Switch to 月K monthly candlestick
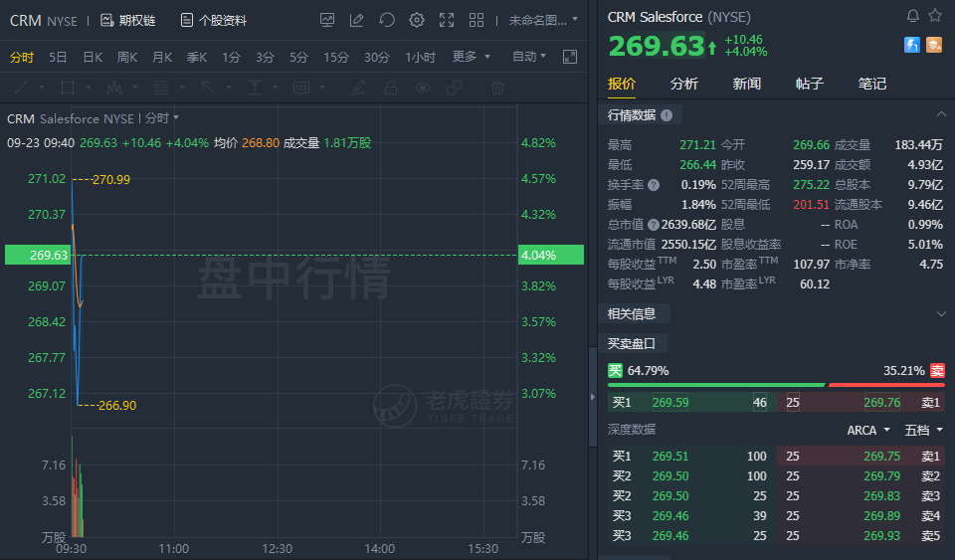 click(x=162, y=58)
